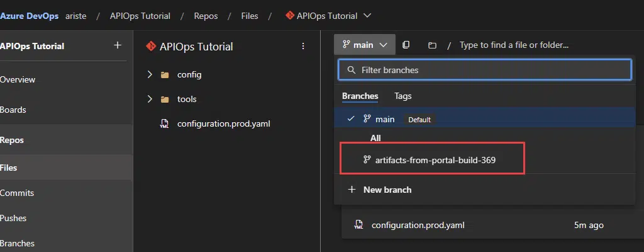Image resolution: width=644 pixels, height=252 pixels.
Task: Open the main branch selector dropdown
Action: (x=365, y=45)
